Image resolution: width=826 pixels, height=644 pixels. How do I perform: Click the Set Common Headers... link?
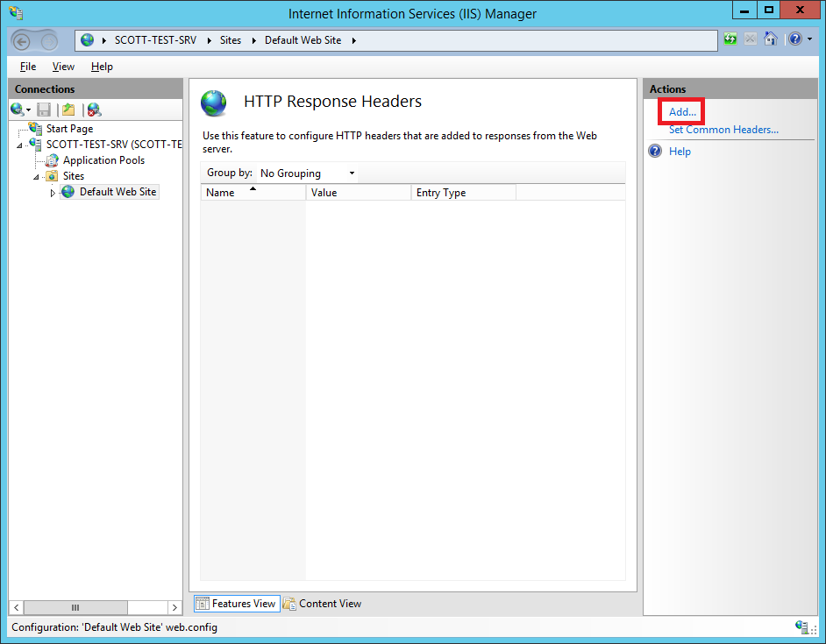(723, 130)
